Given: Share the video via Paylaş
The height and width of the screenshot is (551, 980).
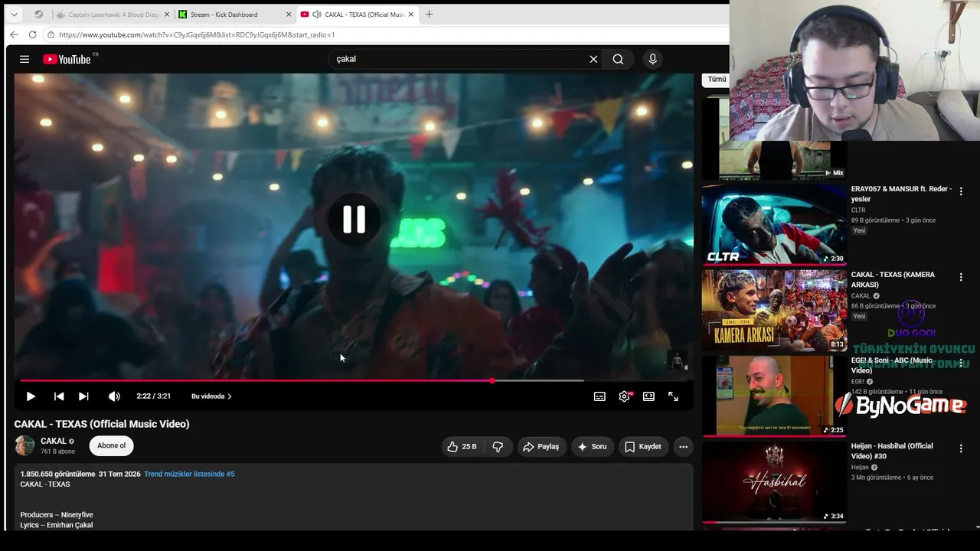Looking at the screenshot, I should click(541, 446).
